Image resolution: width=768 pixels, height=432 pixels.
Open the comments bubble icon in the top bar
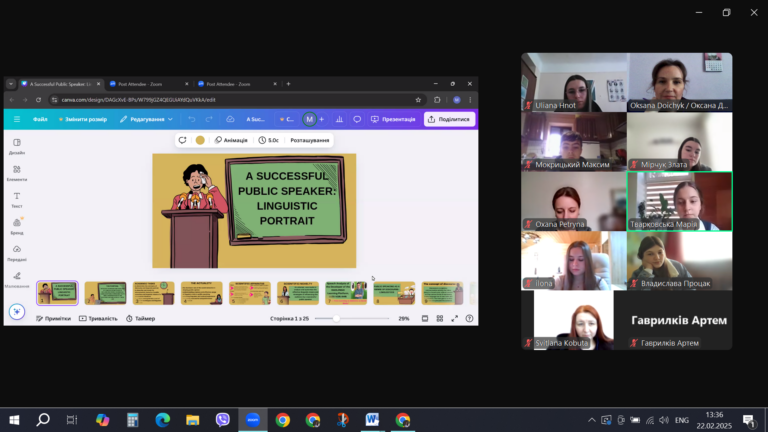click(x=357, y=119)
